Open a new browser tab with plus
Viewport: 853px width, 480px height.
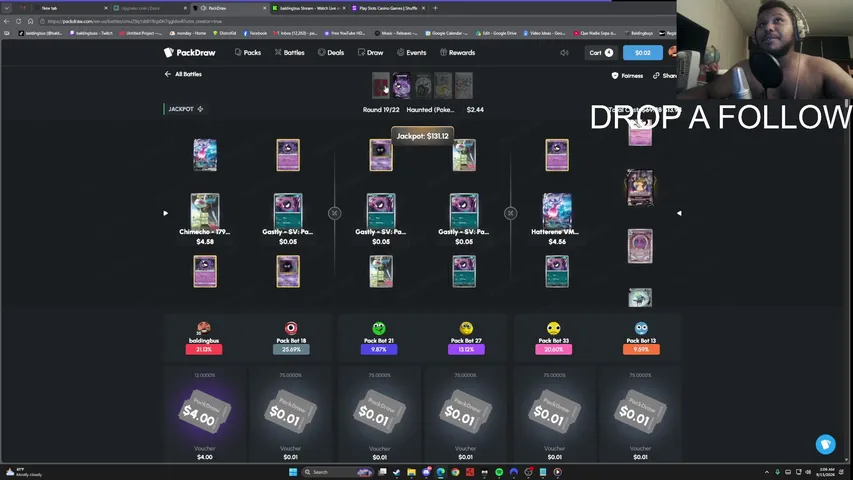435,8
